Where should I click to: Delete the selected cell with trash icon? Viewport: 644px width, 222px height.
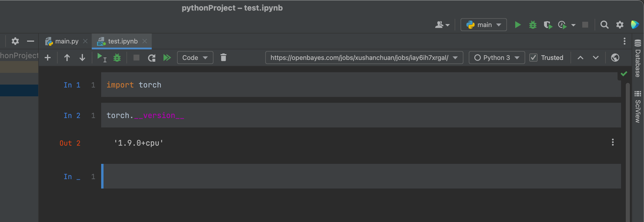(x=223, y=58)
